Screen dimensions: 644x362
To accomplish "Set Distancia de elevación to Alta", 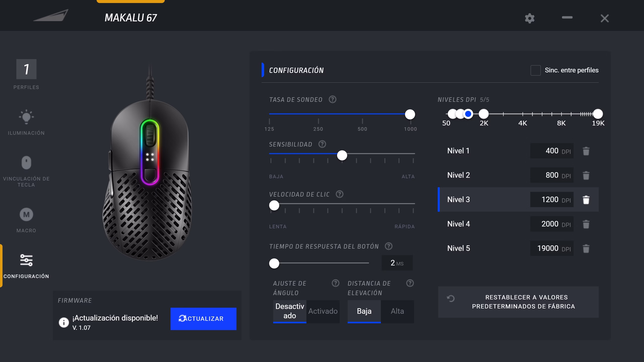I will pos(397,311).
